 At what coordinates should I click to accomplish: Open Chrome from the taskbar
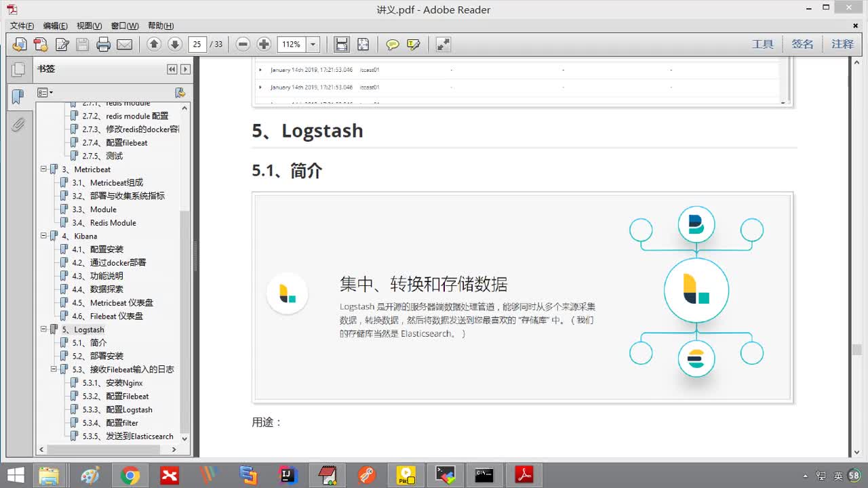pyautogui.click(x=130, y=476)
